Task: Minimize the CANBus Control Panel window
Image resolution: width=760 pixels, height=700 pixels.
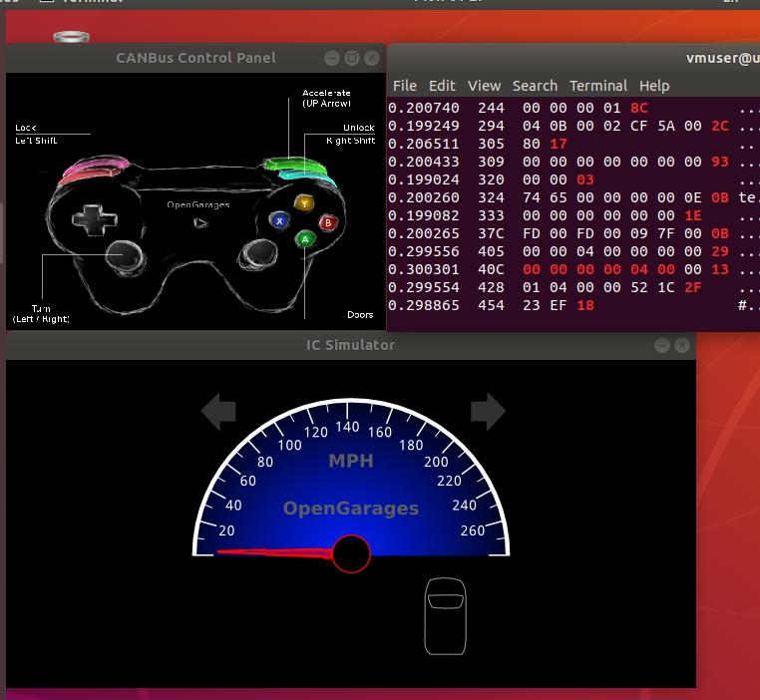Action: click(x=332, y=58)
